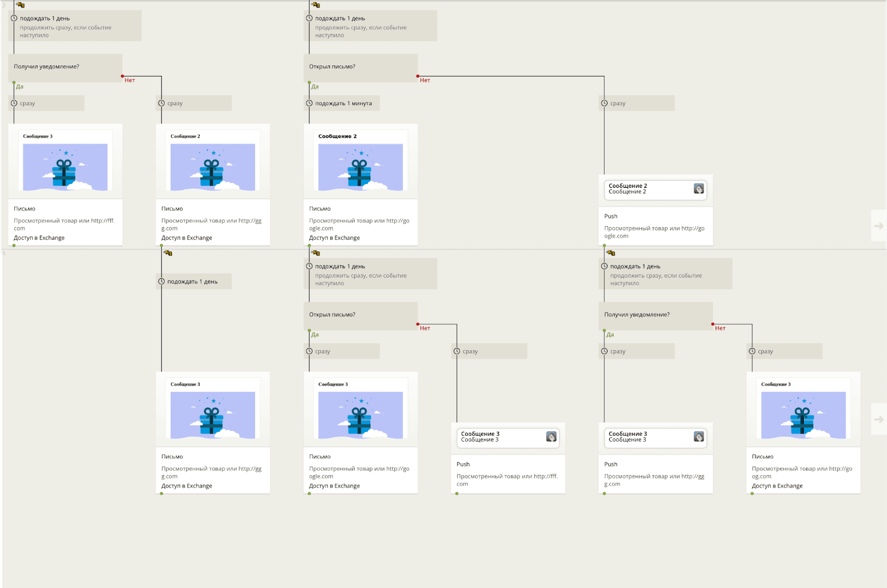Click A/B icon directly under Push "Сообщение 2" block
This screenshot has height=588, width=887.
[x=611, y=253]
